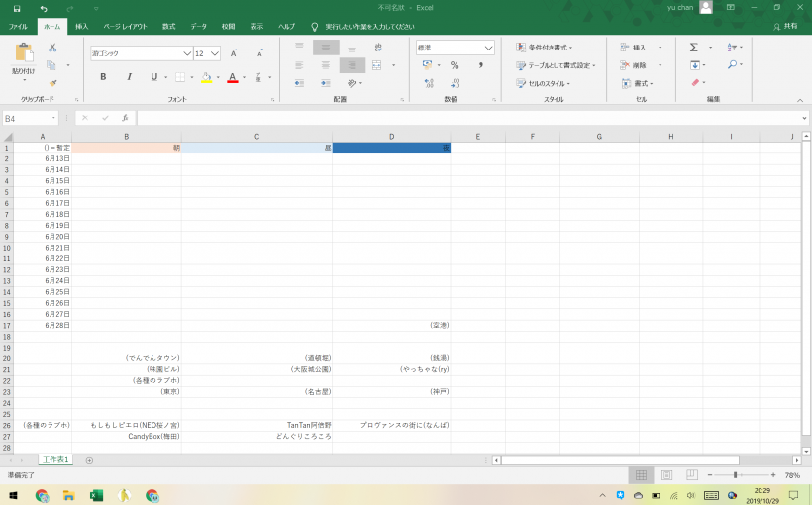Click the Sort and Filter A-Z icon
812x505 pixels.
732,48
